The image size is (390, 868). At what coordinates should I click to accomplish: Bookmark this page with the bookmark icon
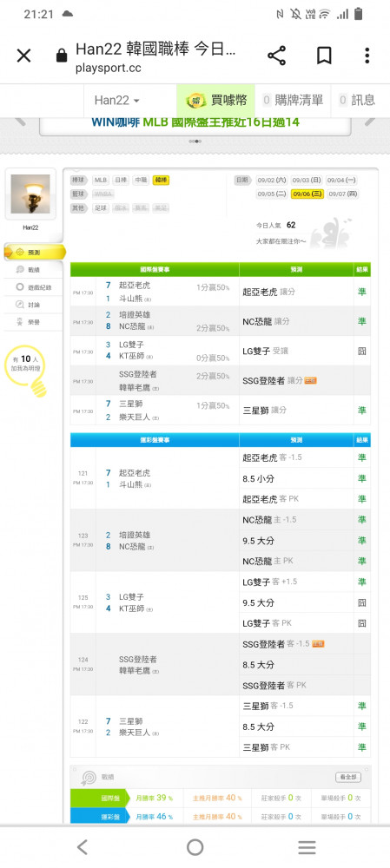point(324,56)
